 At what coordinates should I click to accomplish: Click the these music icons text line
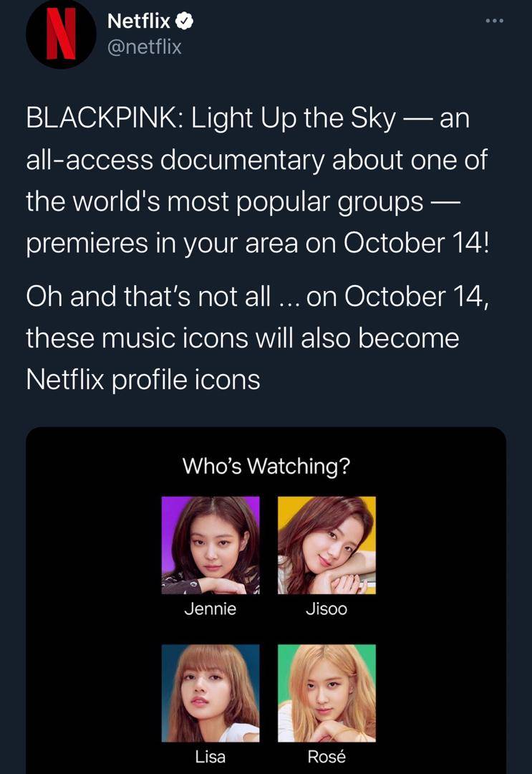click(243, 338)
